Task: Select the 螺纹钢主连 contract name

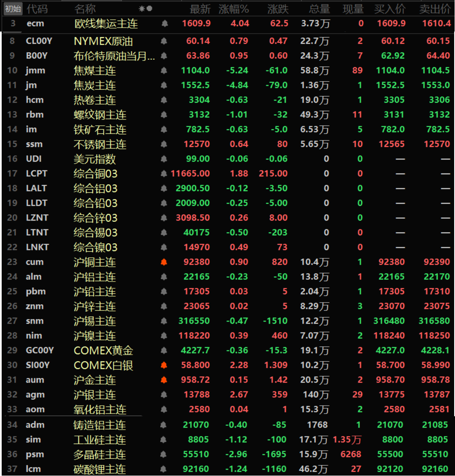Action: 100,114
